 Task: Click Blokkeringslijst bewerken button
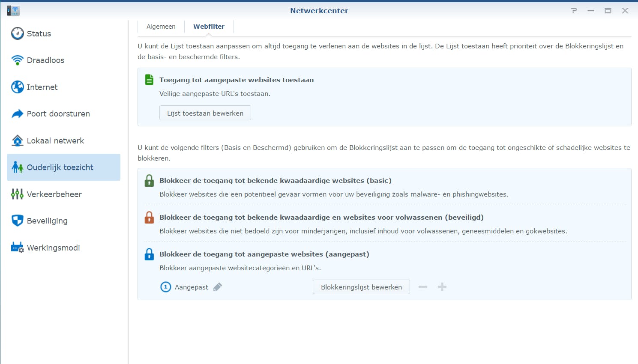click(x=361, y=287)
